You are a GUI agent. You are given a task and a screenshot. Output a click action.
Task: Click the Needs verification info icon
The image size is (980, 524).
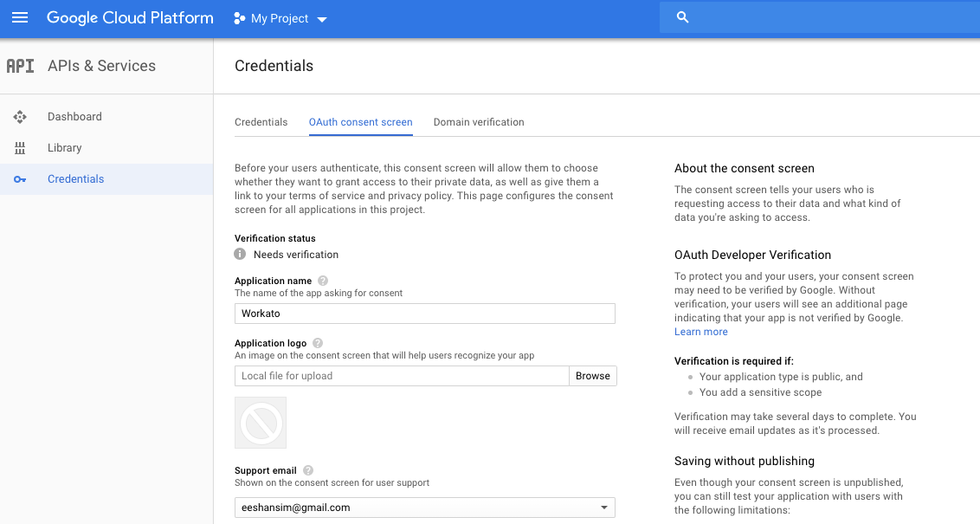pyautogui.click(x=240, y=254)
